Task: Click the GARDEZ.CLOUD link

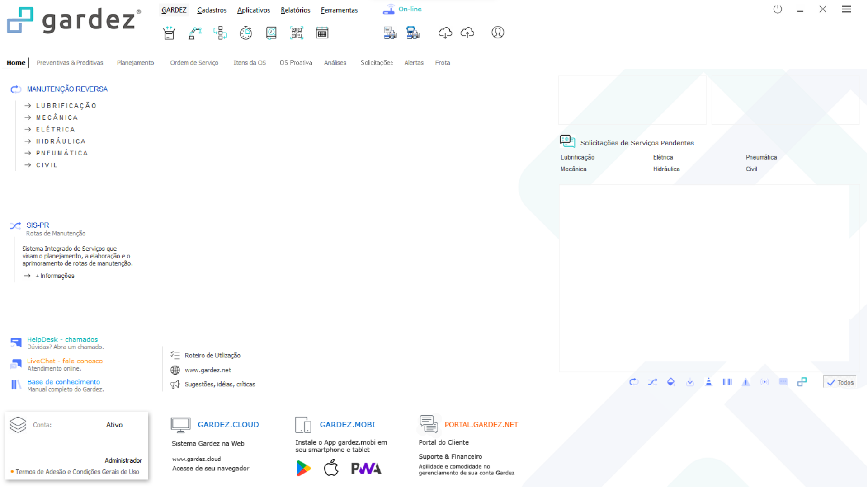Action: (x=228, y=424)
